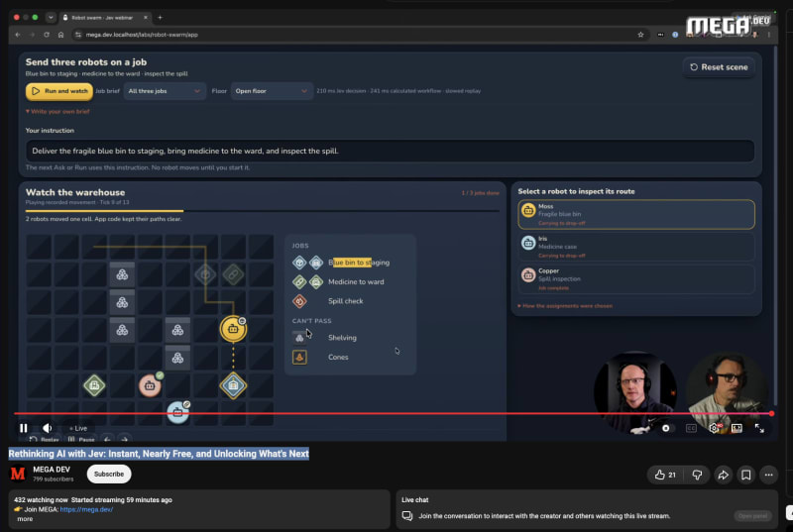Open the MEGA DEV channel avatar

[x=18, y=474]
